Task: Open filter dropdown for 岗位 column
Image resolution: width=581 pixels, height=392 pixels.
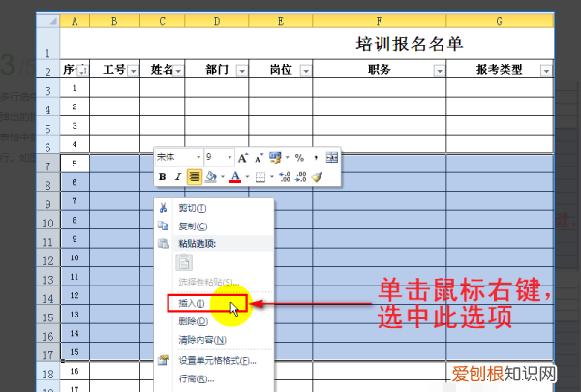Action: tap(306, 71)
